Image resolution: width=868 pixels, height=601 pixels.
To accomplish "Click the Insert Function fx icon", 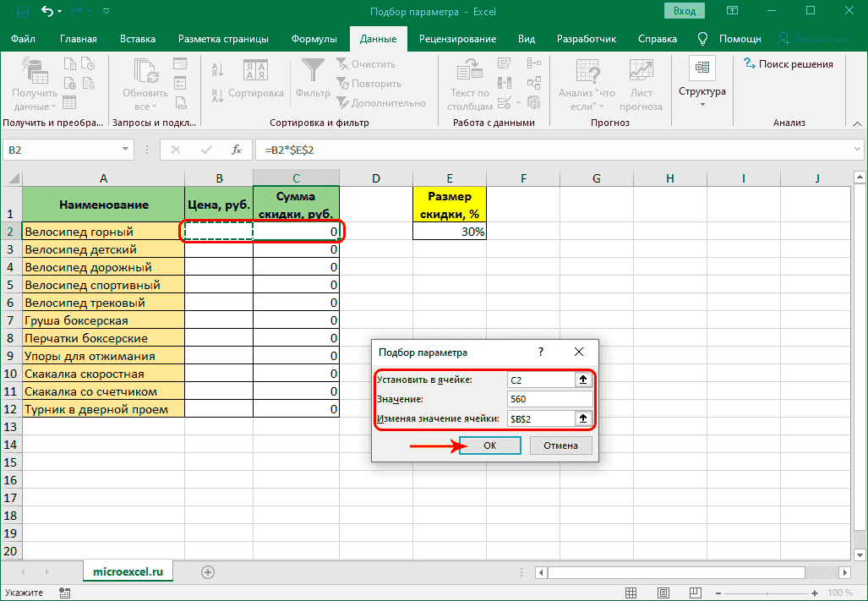I will click(237, 150).
